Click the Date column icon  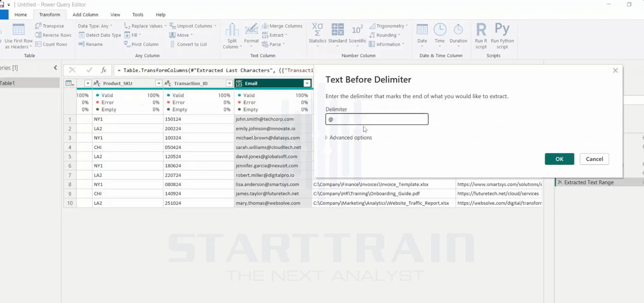422,30
